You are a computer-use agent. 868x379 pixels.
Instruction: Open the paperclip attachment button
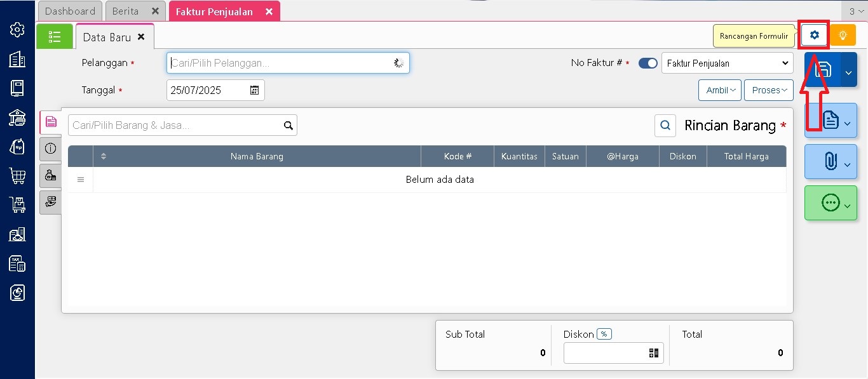coord(830,162)
